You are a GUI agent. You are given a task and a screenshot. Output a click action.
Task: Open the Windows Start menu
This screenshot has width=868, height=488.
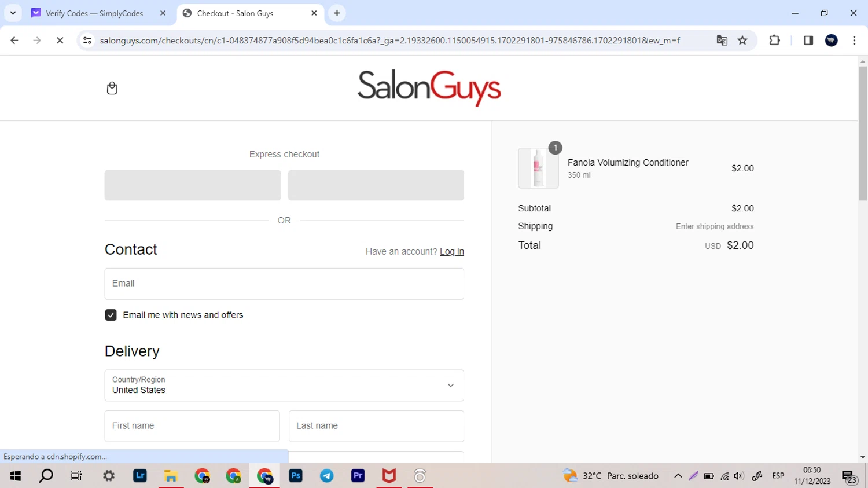point(16,476)
